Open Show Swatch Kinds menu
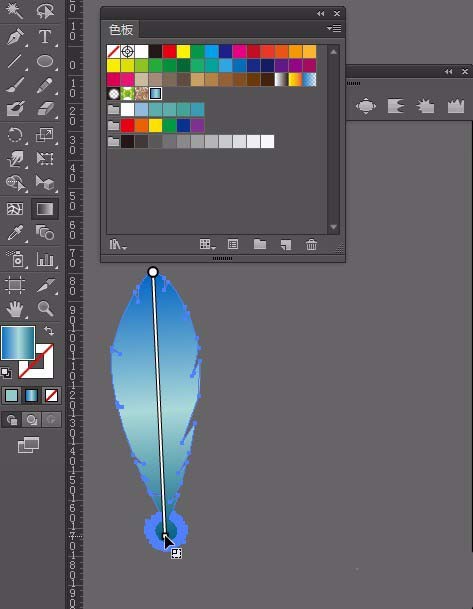Viewport: 473px width, 609px height. [207, 244]
